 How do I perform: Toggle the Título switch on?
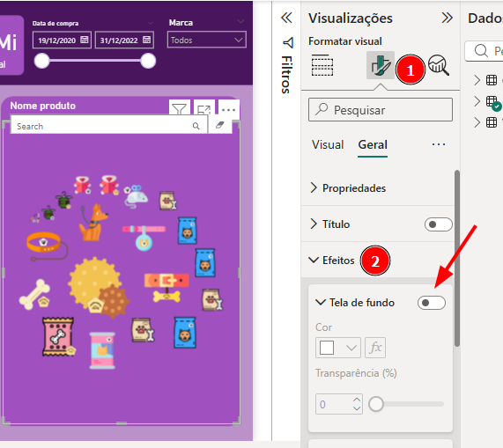[x=438, y=224]
